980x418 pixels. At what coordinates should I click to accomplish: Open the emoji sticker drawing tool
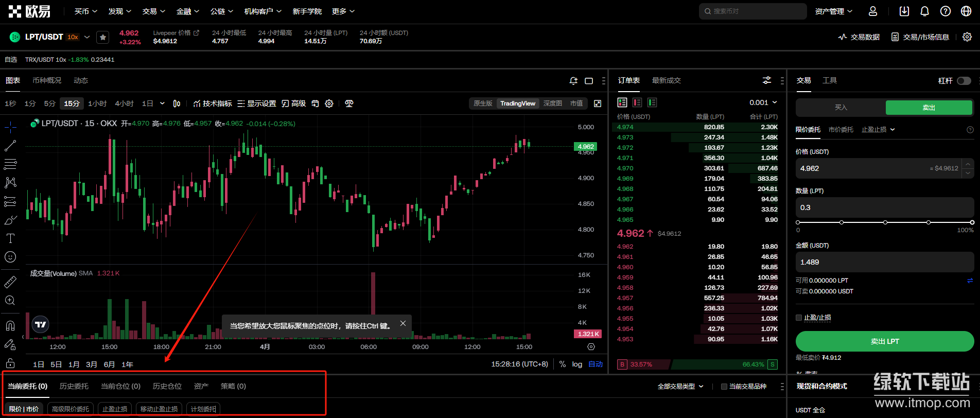point(10,257)
